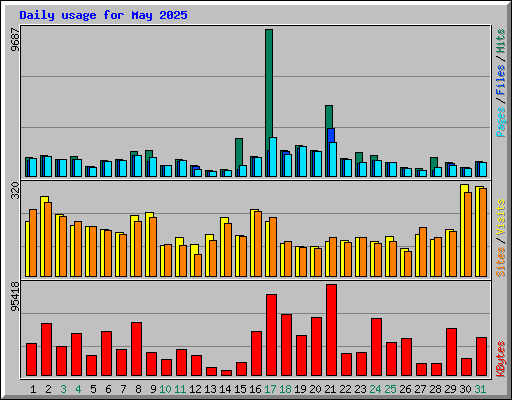Click the red KBytes bar for day 8

(x=136, y=349)
